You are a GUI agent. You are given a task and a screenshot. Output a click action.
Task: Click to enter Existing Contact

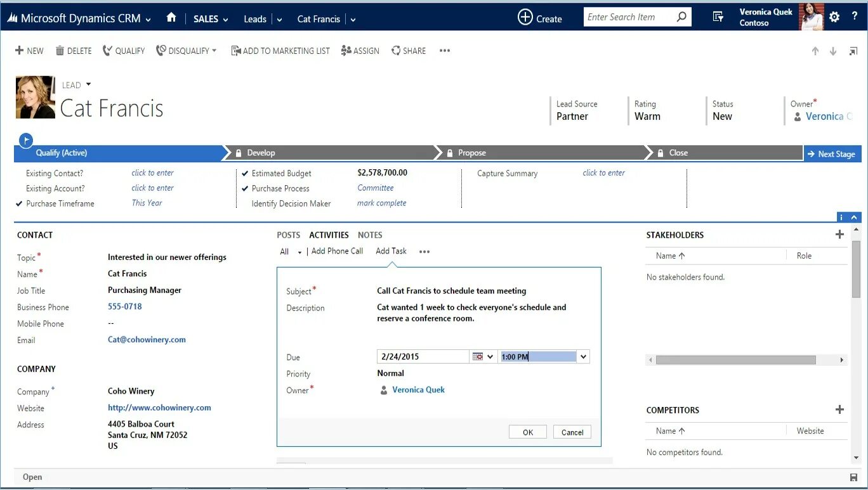coord(152,172)
